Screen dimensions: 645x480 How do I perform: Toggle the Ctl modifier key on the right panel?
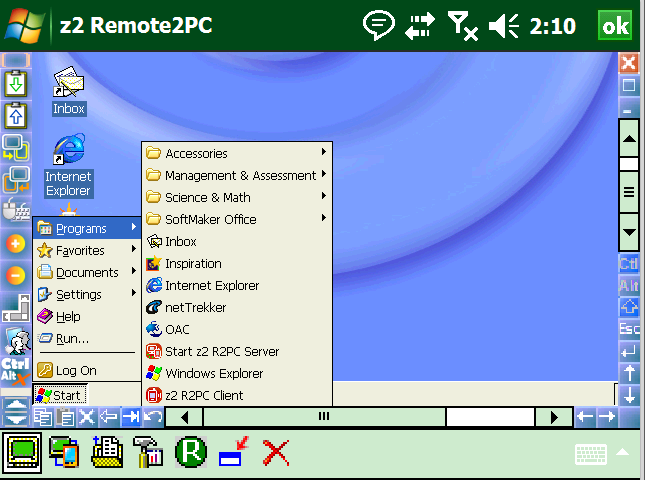(x=629, y=263)
